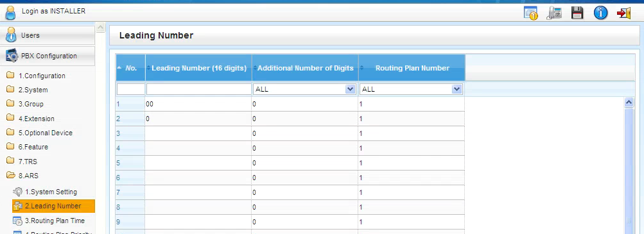
Task: Sort by Leading Number (16 digits) header
Action: (199, 68)
